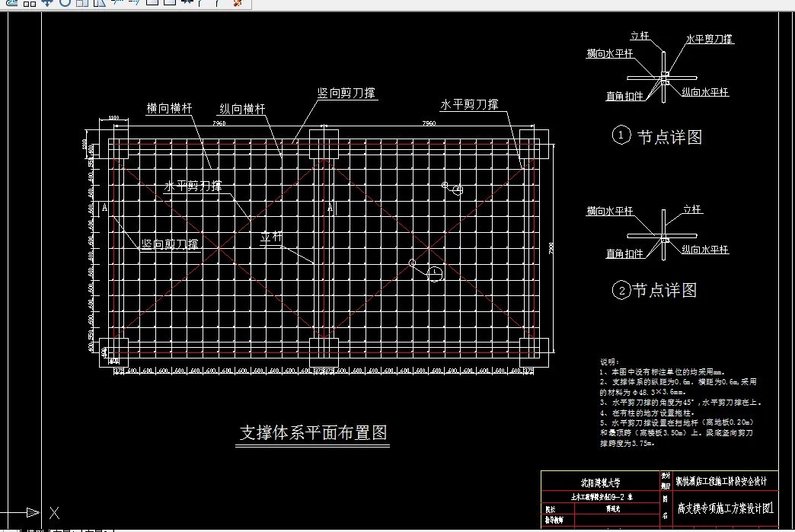Click the X axis arrow indicator
The height and width of the screenshot is (532, 795).
[53, 513]
